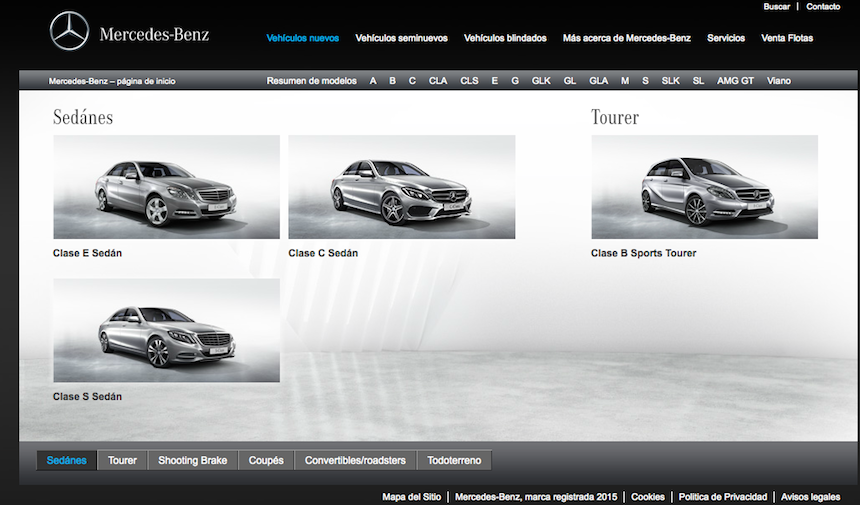Click the Sedánes section heading
This screenshot has width=860, height=505.
[83, 117]
